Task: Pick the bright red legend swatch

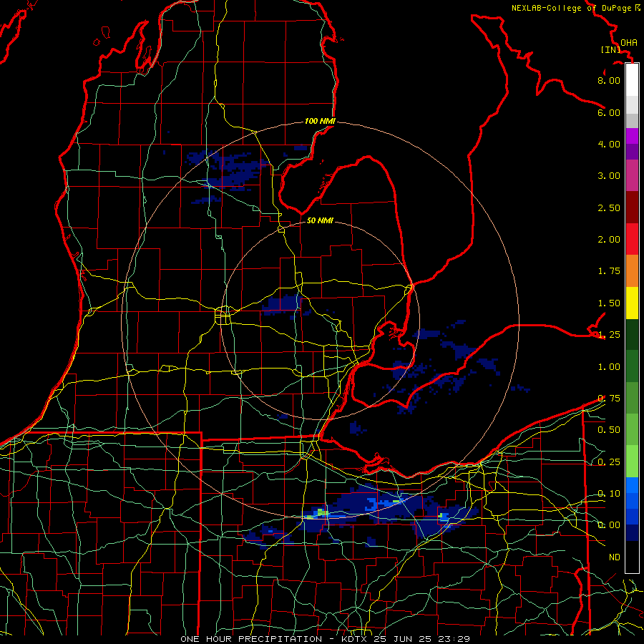Action: 632,239
